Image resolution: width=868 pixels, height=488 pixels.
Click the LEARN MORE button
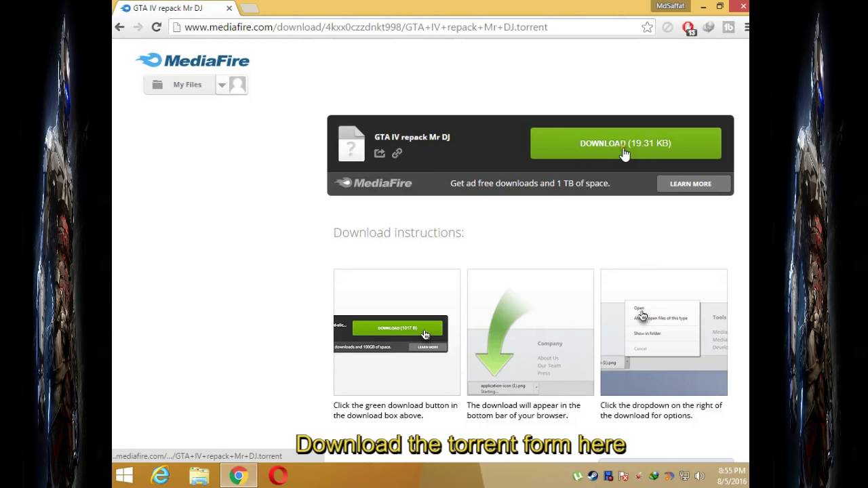pyautogui.click(x=694, y=184)
